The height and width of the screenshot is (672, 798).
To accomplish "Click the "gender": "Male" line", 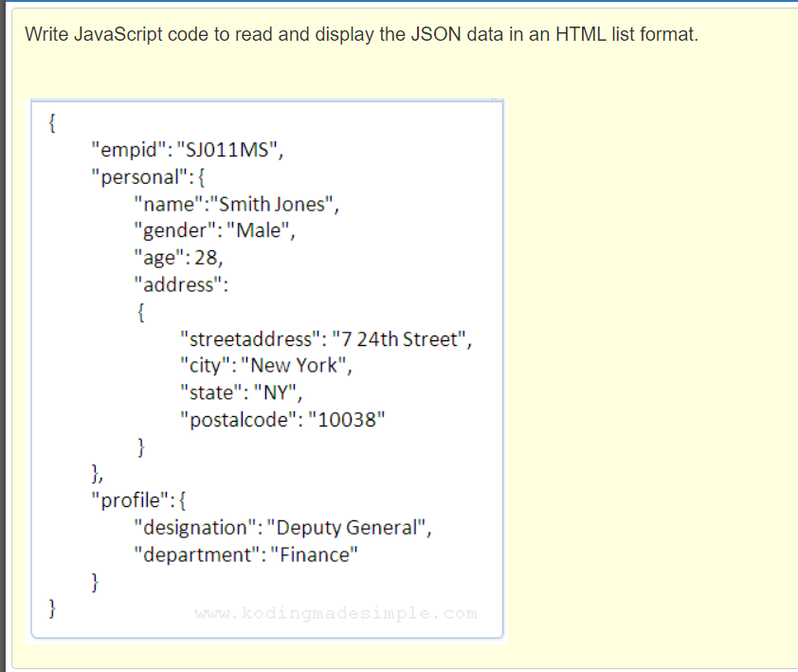I will click(214, 230).
